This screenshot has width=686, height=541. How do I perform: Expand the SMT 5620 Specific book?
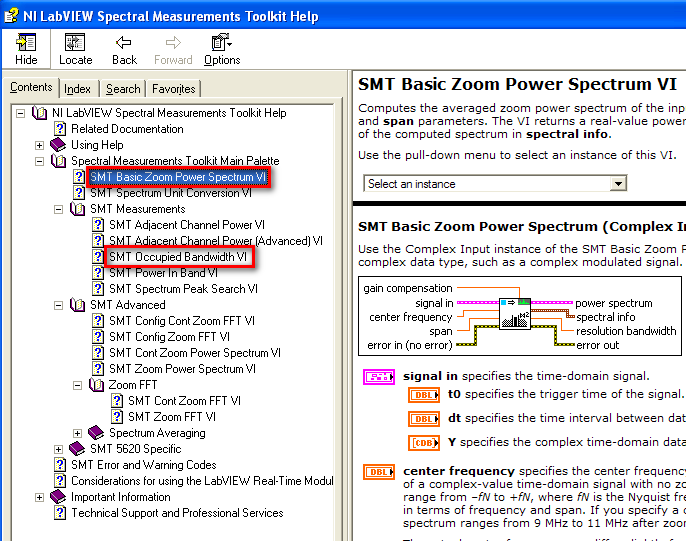(x=58, y=449)
